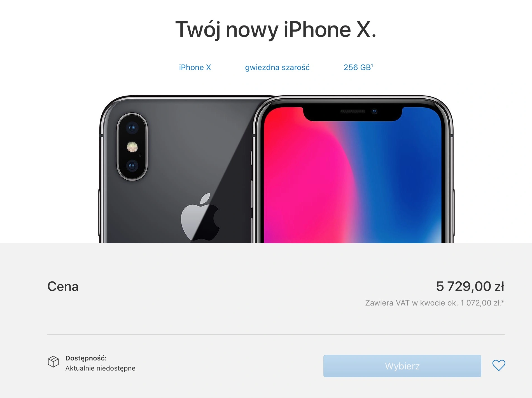Select the Wybierz button
Image resolution: width=532 pixels, height=398 pixels.
[402, 366]
